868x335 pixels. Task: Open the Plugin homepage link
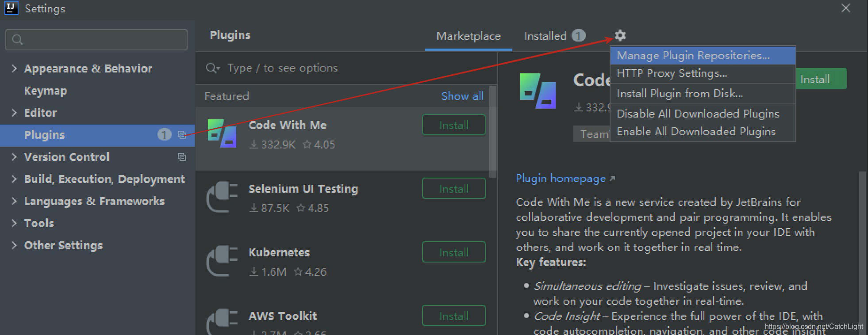tap(565, 179)
